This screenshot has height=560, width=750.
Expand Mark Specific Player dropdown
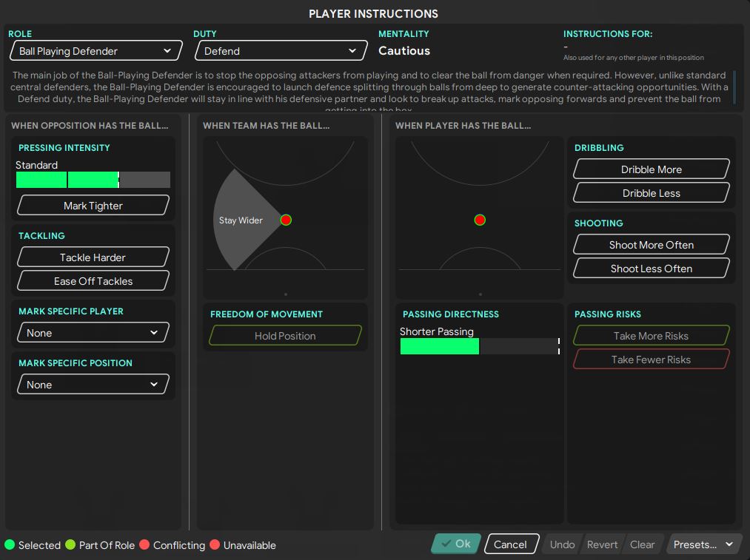[93, 333]
